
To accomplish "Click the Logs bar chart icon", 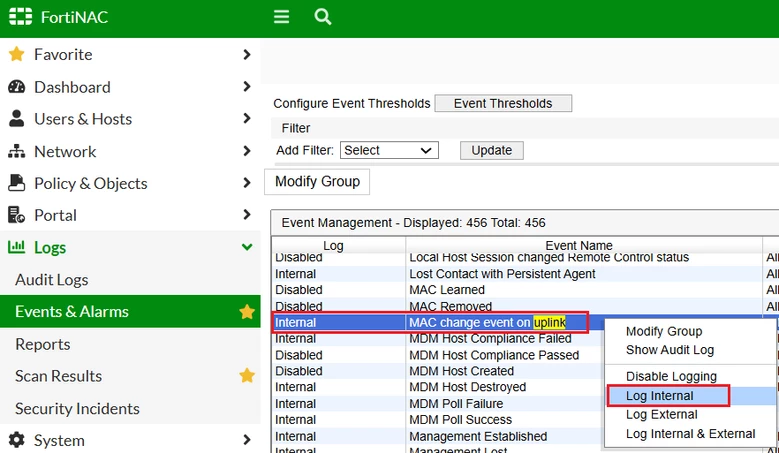I will [x=16, y=247].
